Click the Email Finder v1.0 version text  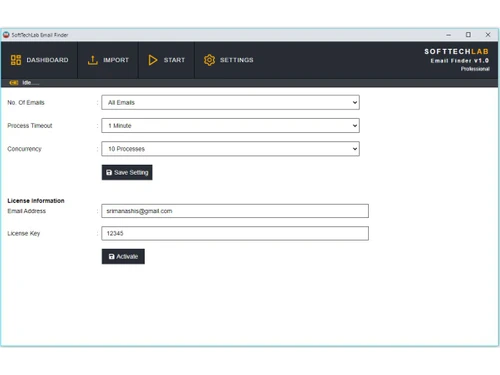click(x=460, y=61)
